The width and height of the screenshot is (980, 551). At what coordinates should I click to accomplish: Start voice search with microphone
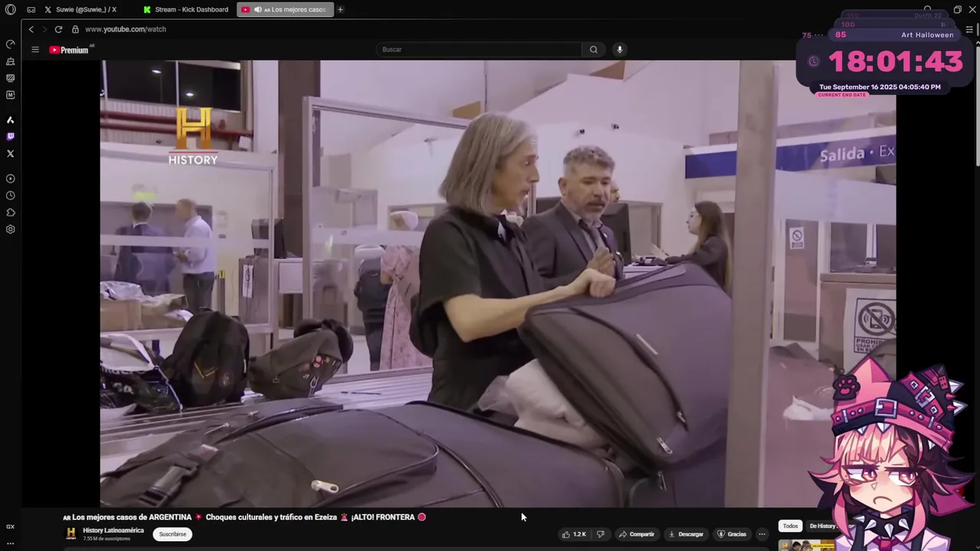619,50
